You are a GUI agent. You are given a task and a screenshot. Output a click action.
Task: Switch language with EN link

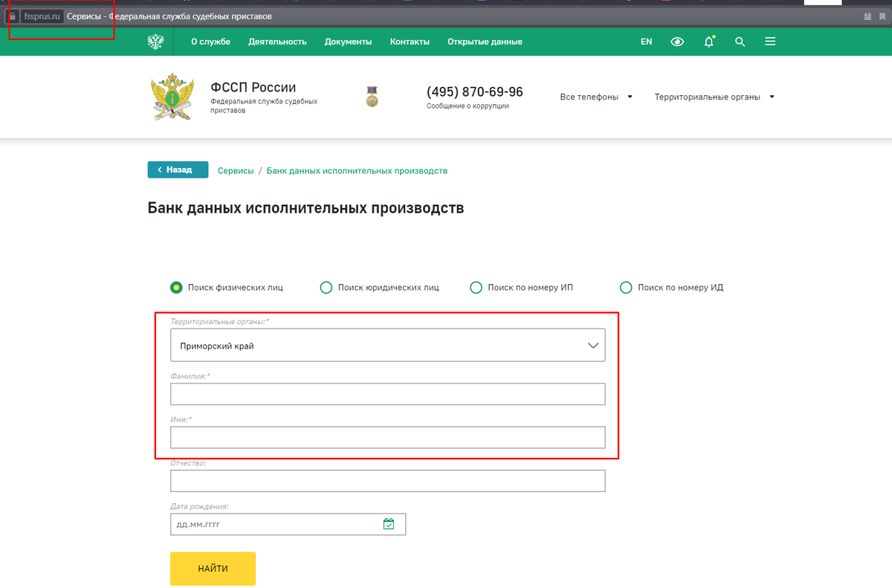click(x=646, y=42)
